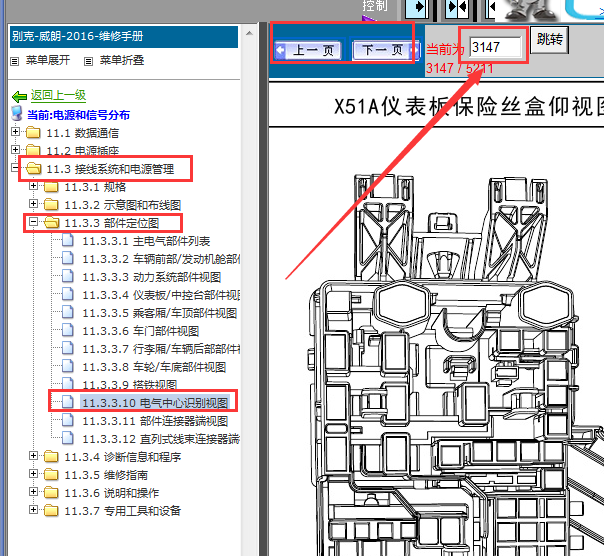Open 11.3.3.9 搭铁视图
The image size is (604, 556).
pos(129,384)
